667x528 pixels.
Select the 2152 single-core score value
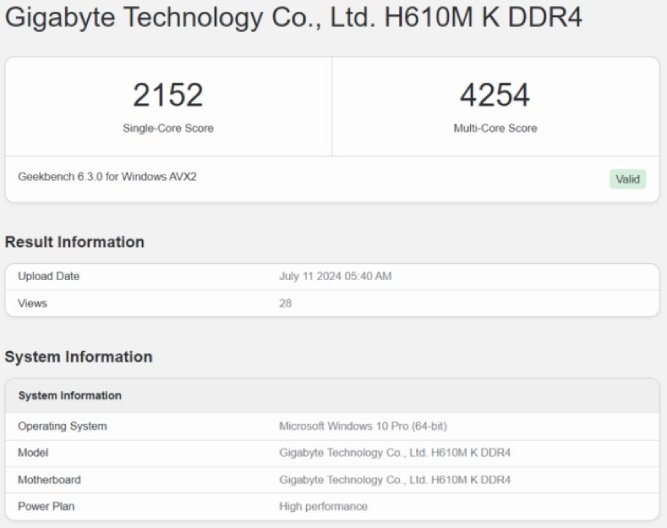point(168,95)
